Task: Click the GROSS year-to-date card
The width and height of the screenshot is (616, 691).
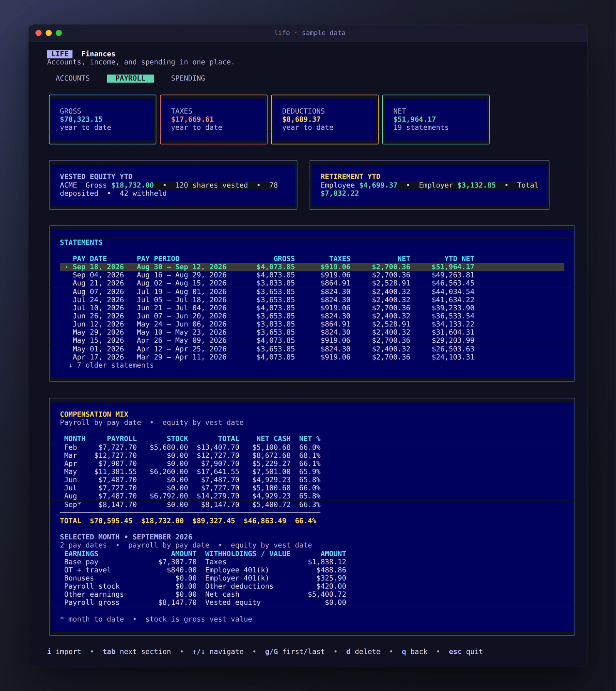Action: 102,119
